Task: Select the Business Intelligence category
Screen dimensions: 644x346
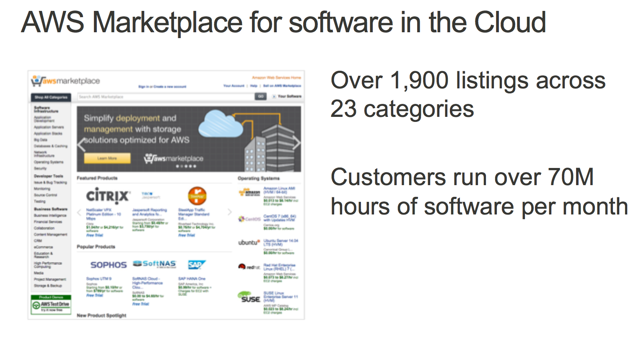Action: (50, 215)
